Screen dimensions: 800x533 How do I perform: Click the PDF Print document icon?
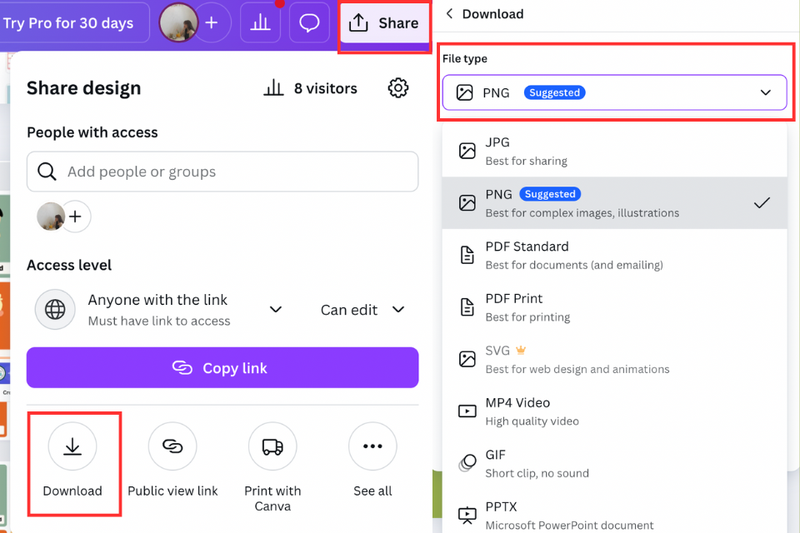tap(467, 307)
